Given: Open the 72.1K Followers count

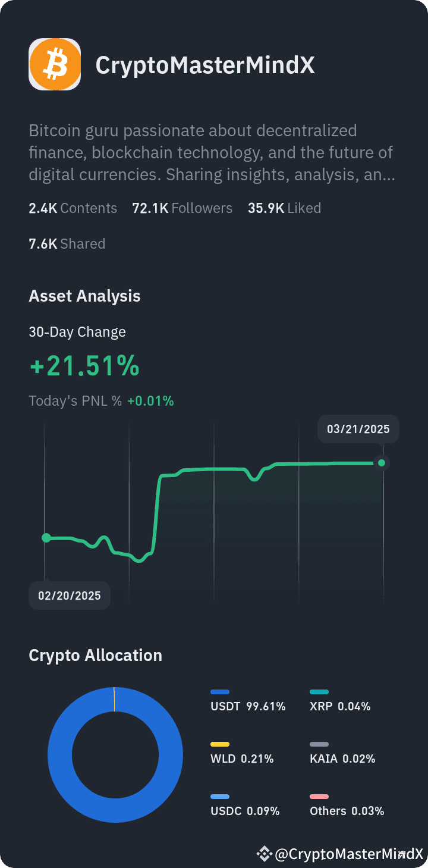Looking at the screenshot, I should (x=182, y=208).
